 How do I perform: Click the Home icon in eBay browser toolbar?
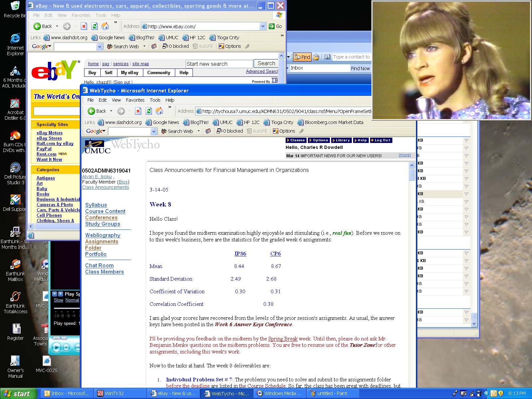(x=105, y=26)
